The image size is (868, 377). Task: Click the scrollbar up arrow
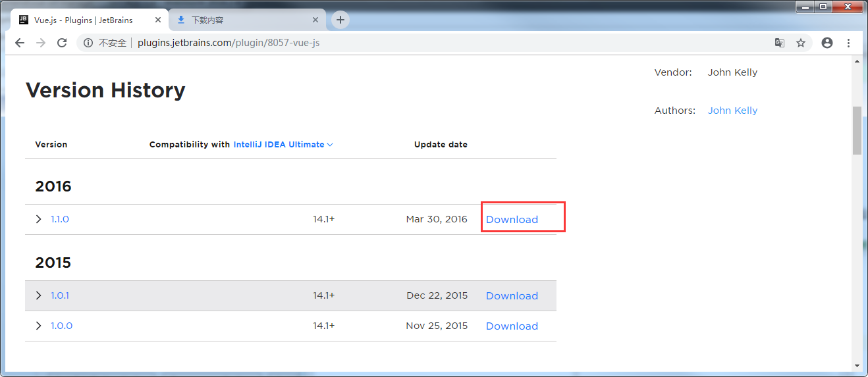click(x=857, y=61)
